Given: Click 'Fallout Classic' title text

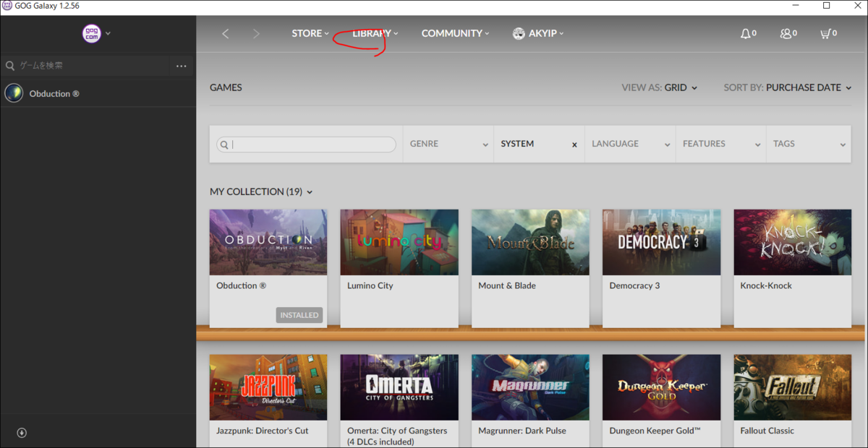Looking at the screenshot, I should (x=767, y=431).
